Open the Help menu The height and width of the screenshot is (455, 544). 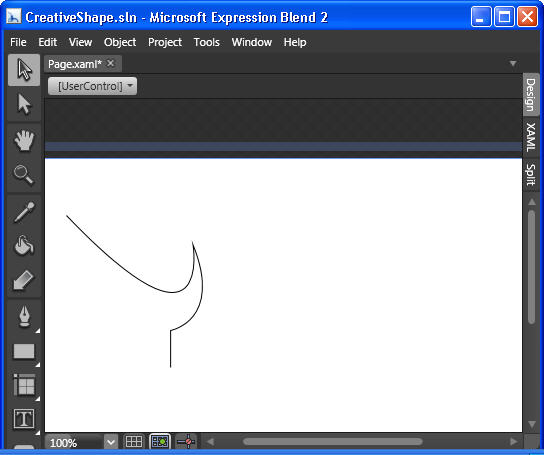pyautogui.click(x=295, y=42)
